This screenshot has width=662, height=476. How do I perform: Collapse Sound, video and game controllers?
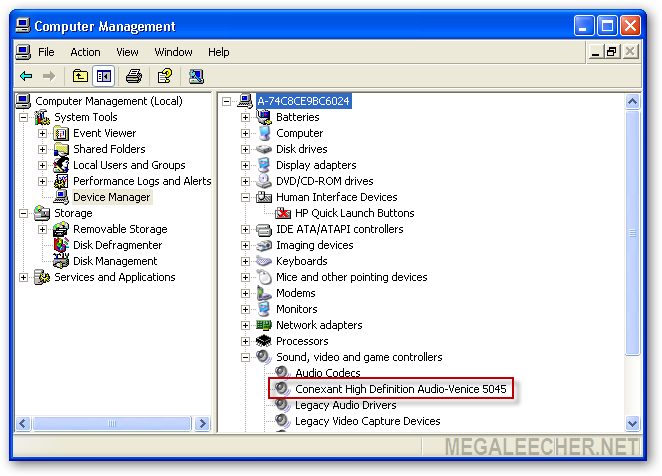click(245, 357)
